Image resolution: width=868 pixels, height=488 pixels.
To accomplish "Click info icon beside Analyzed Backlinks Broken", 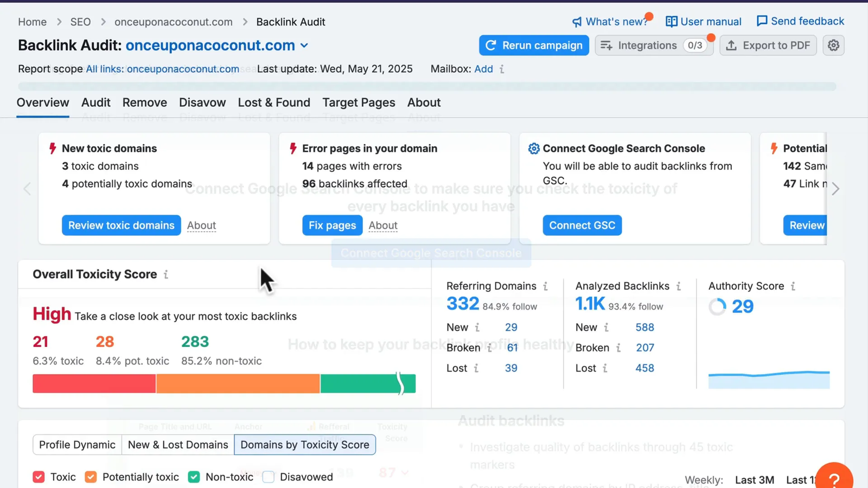I will [618, 348].
